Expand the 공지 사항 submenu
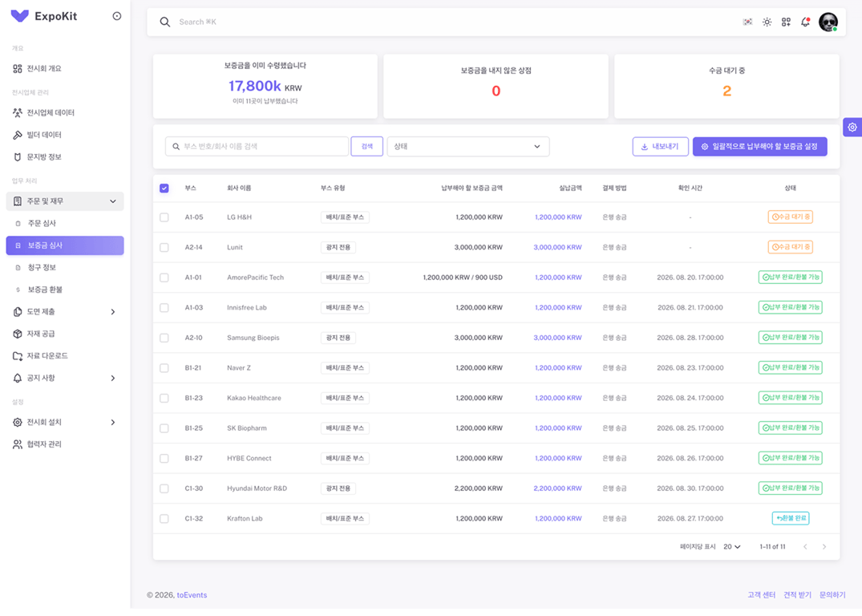862x616 pixels. click(x=113, y=378)
